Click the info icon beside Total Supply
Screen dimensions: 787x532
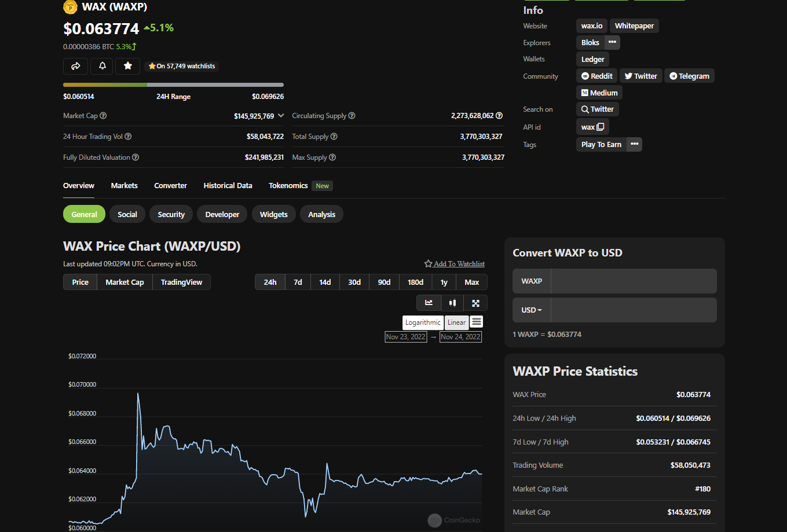pyautogui.click(x=334, y=137)
